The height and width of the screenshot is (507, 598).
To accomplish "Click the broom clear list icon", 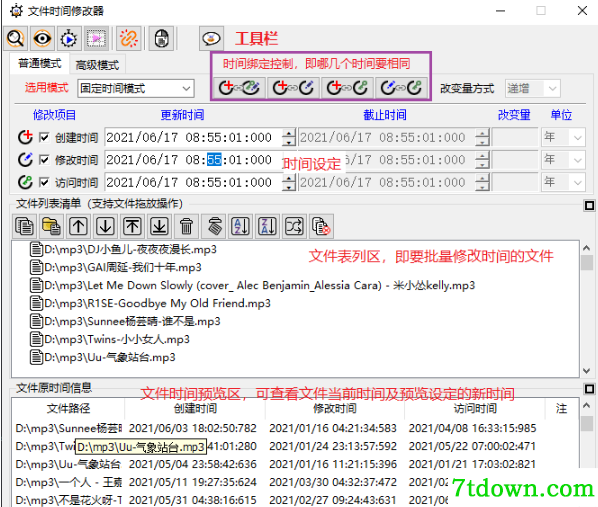I will (x=214, y=226).
